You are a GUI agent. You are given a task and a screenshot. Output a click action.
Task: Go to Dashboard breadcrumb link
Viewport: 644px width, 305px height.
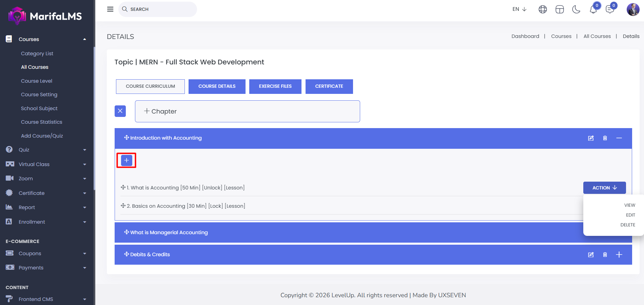point(525,36)
